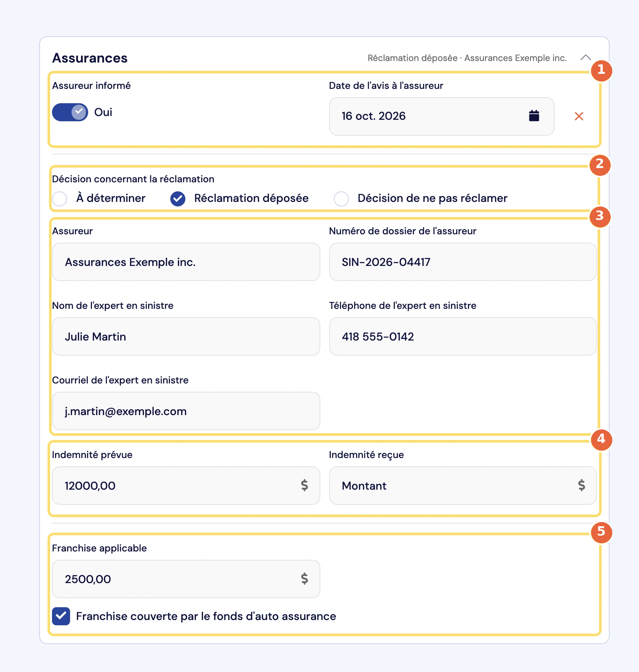Click the Décision concernant la réclamation label

pyautogui.click(x=133, y=179)
